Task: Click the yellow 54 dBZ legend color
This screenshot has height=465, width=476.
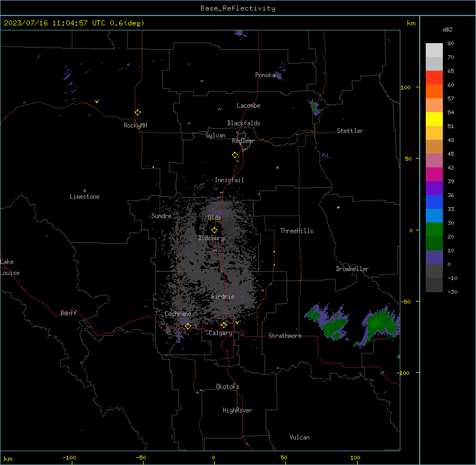Action: point(434,119)
